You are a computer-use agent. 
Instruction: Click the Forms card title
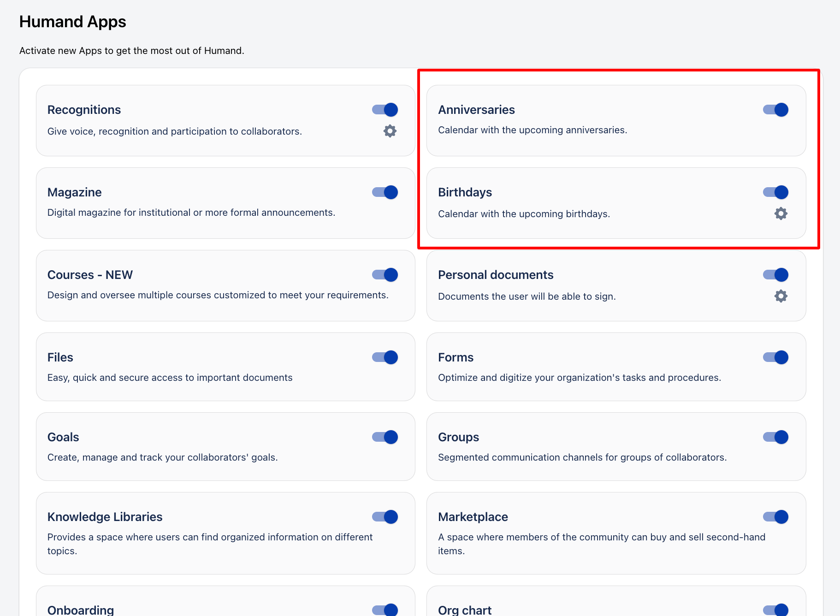coord(455,357)
